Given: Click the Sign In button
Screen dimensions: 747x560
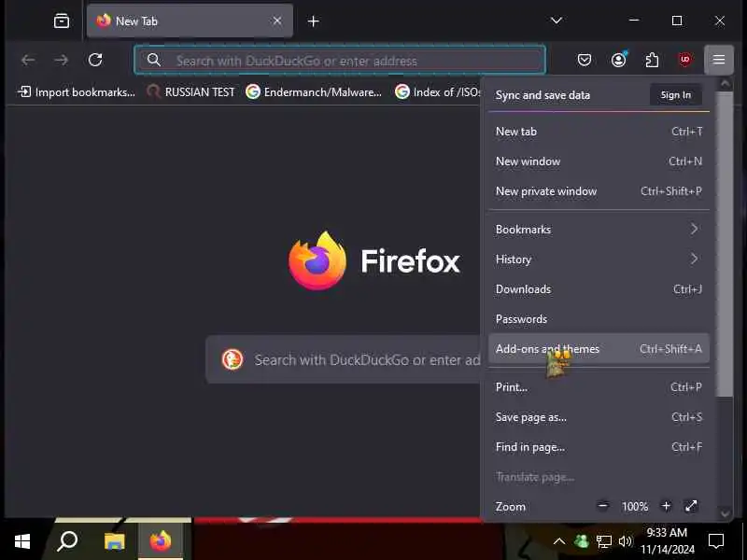Looking at the screenshot, I should (675, 95).
